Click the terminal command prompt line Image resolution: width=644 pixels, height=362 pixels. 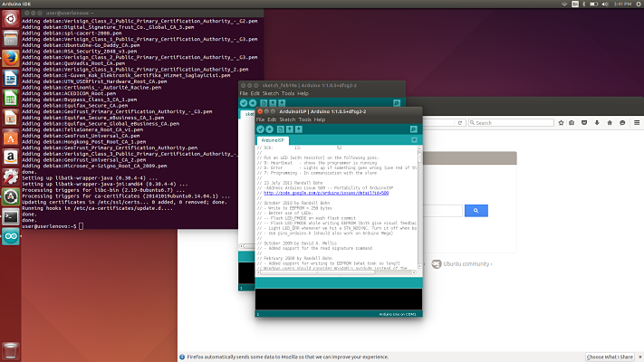[x=53, y=226]
